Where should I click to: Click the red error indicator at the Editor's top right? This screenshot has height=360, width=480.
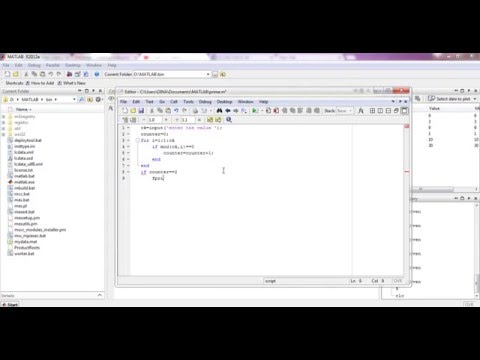pyautogui.click(x=407, y=126)
